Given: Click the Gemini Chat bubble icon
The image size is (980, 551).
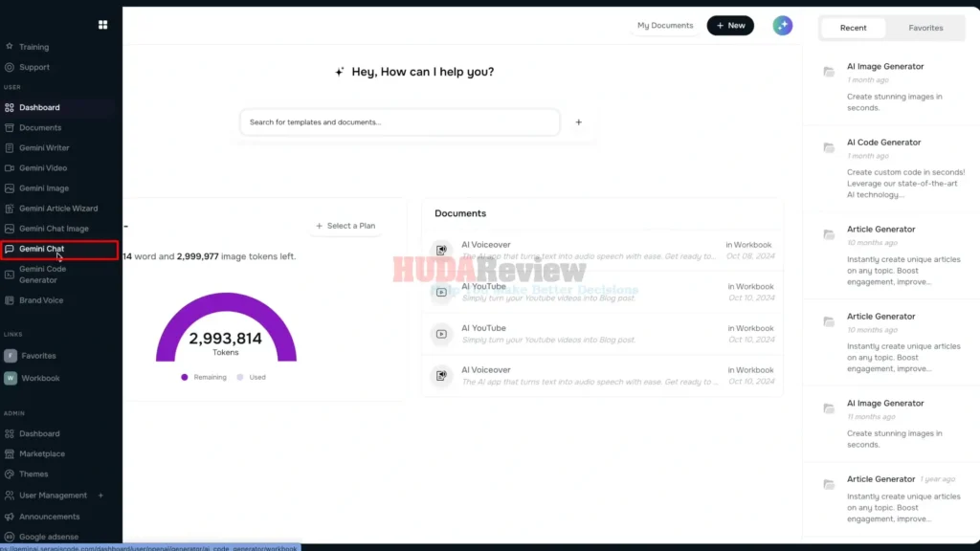Looking at the screenshot, I should [10, 249].
